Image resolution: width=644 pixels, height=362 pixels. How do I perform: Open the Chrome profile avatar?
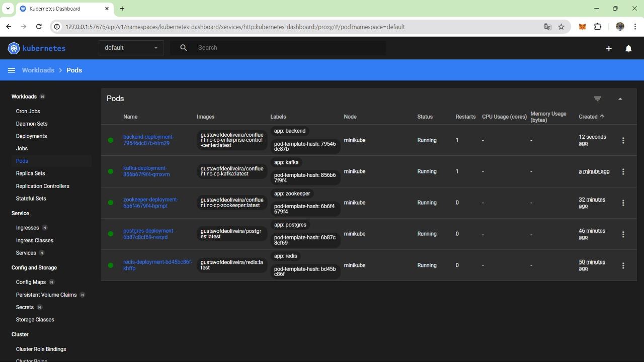(x=620, y=27)
